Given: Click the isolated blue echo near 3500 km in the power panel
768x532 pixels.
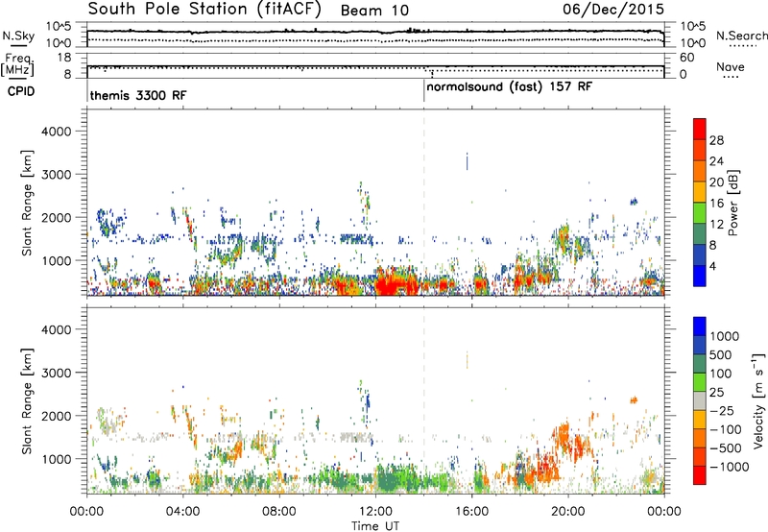Looking at the screenshot, I should 468,161.
